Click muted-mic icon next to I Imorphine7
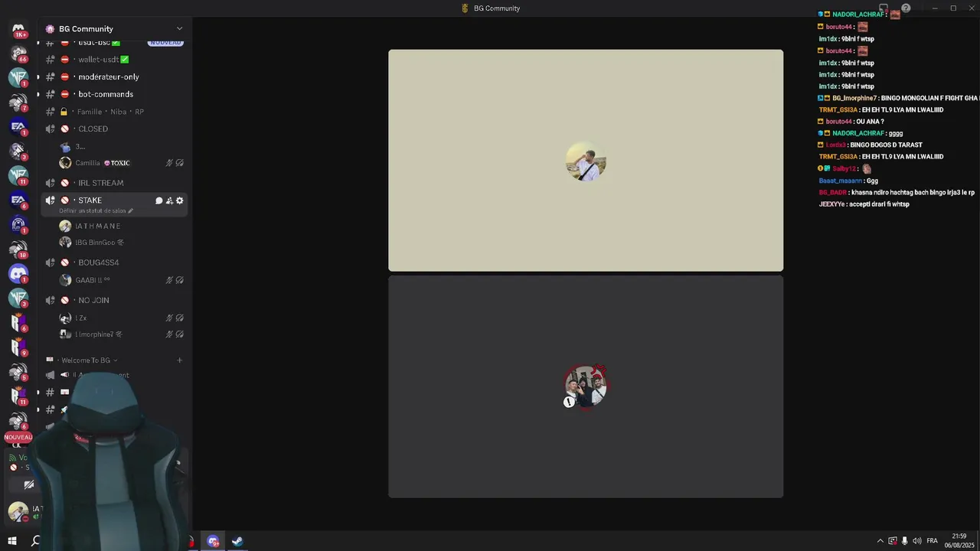The height and width of the screenshot is (551, 980). [x=169, y=334]
